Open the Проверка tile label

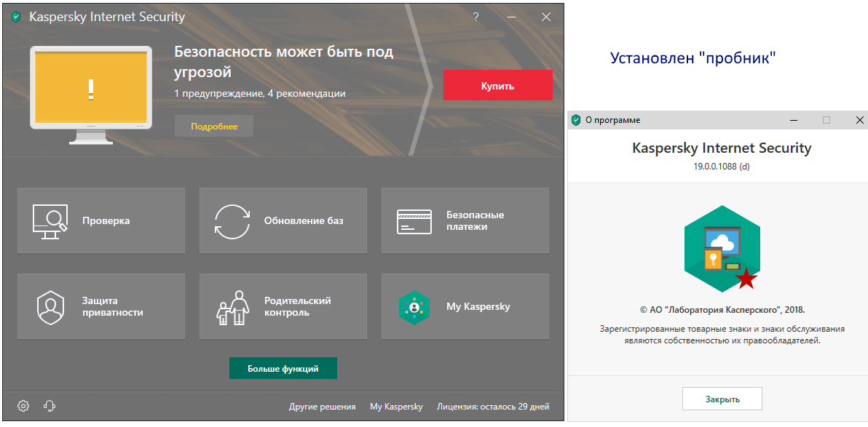(x=106, y=220)
